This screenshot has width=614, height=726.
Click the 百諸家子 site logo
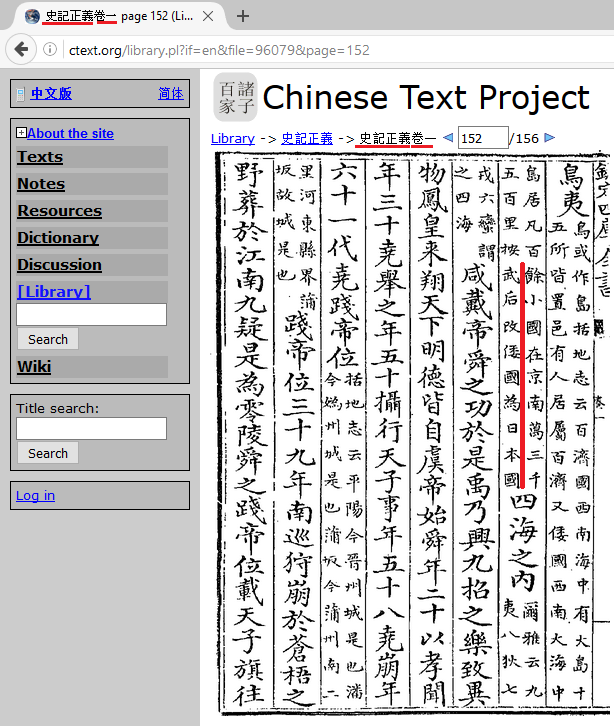click(x=234, y=97)
